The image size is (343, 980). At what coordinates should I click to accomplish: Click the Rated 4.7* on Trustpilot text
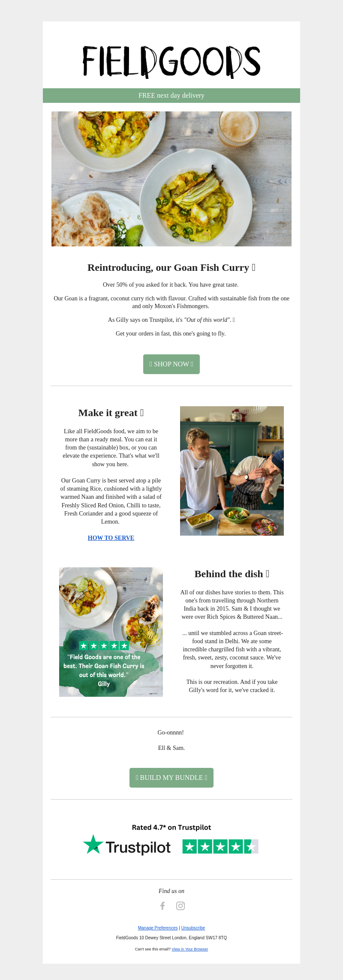click(x=171, y=827)
